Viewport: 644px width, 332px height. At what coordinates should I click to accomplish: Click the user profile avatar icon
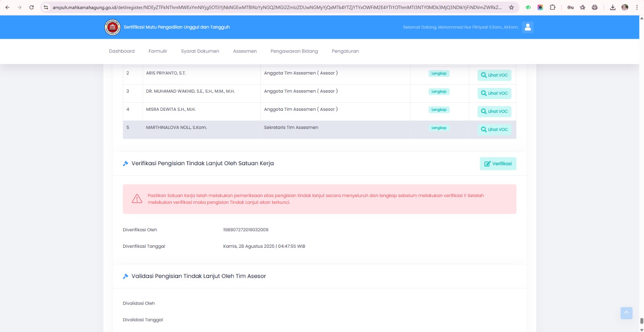(x=527, y=27)
